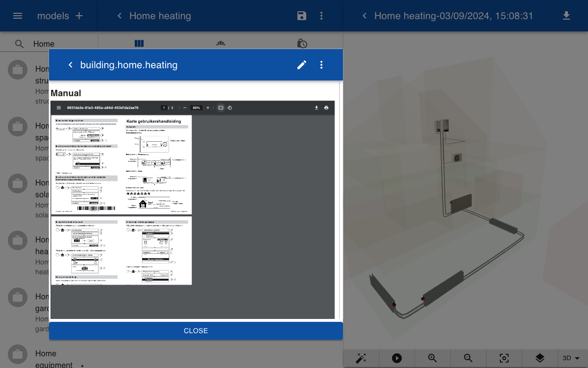Zoom out the PDF manual
Viewport: 588px width, 368px height.
(185, 107)
